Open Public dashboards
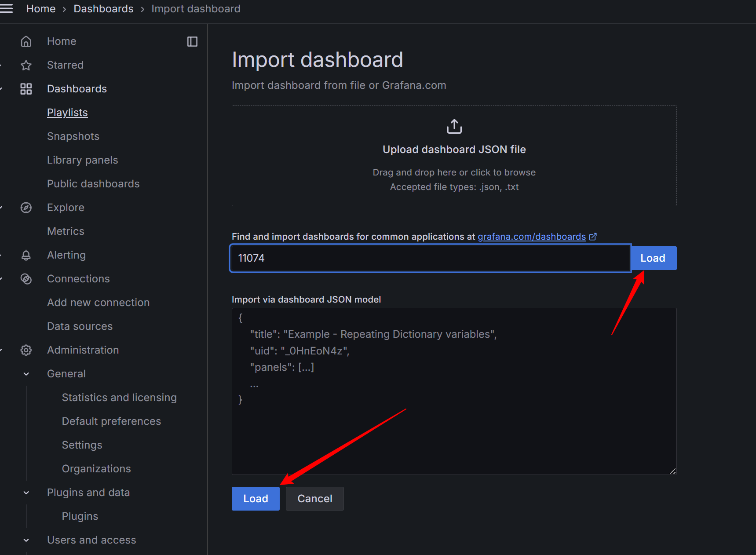756x555 pixels. (x=93, y=184)
